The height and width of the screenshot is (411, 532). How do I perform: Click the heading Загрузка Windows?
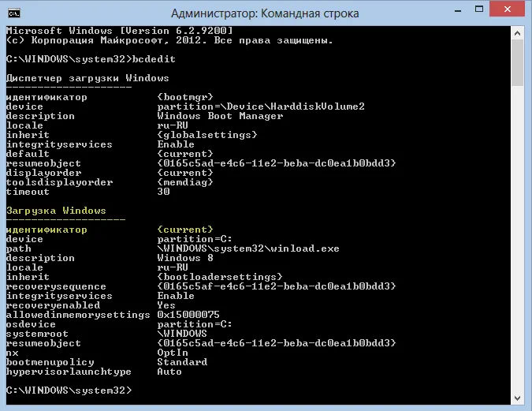(56, 211)
